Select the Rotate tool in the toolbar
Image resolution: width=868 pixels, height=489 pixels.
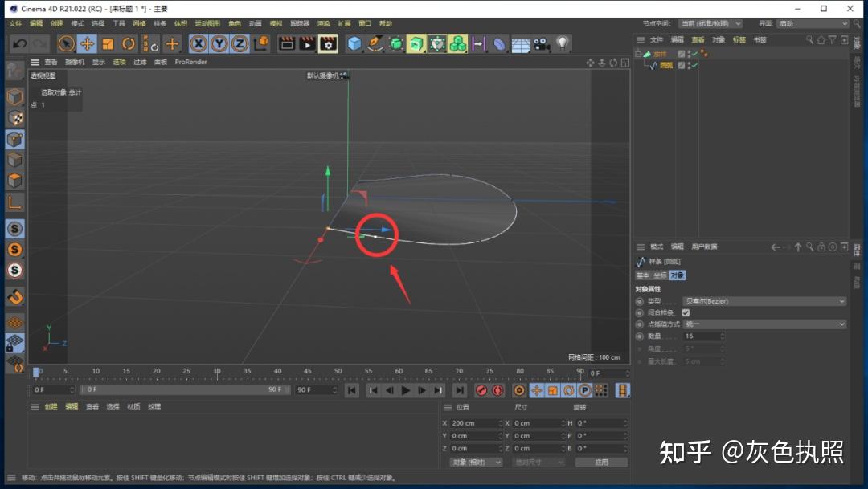pos(129,43)
